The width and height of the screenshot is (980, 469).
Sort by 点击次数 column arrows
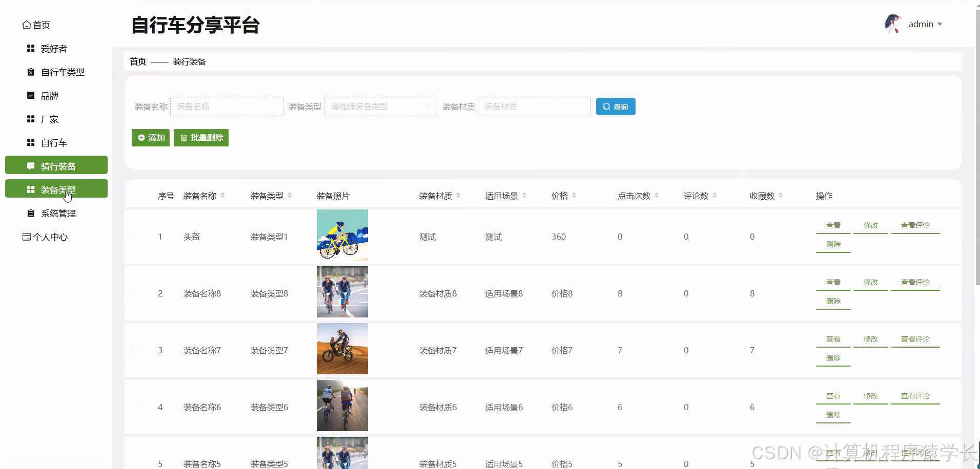(x=657, y=196)
